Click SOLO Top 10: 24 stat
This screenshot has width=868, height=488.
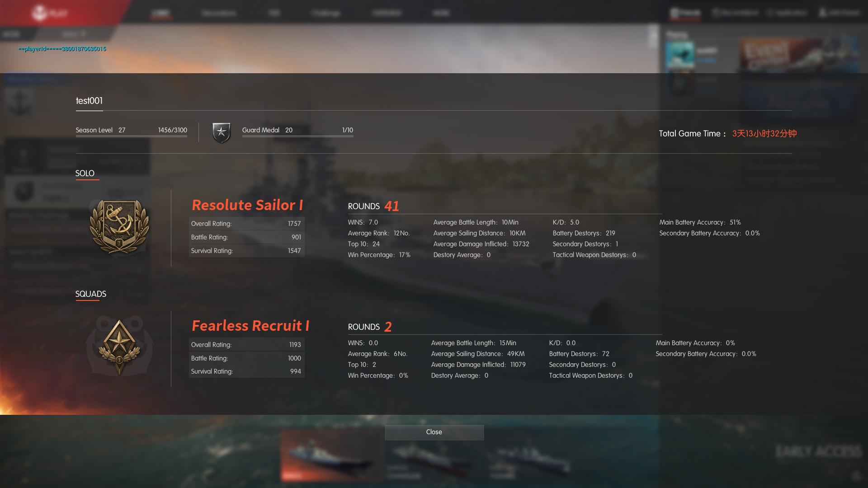click(x=364, y=244)
